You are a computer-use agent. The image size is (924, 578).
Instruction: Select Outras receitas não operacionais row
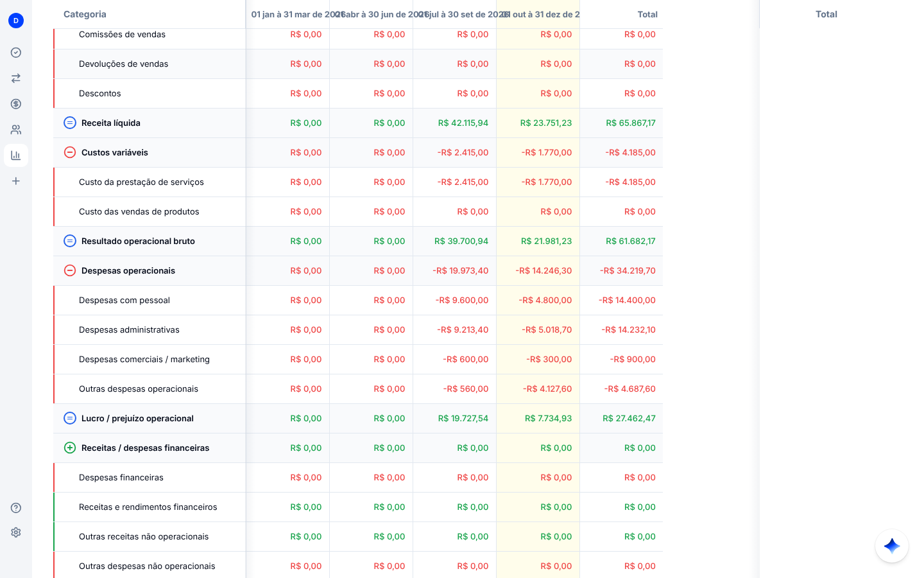pyautogui.click(x=144, y=537)
